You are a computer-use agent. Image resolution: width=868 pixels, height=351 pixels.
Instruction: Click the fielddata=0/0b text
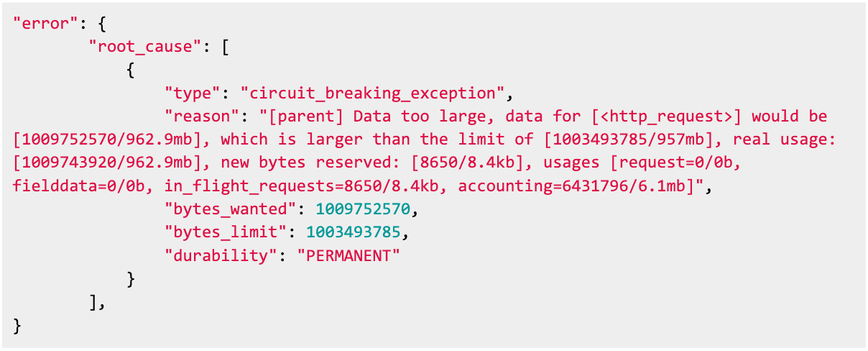[80, 186]
